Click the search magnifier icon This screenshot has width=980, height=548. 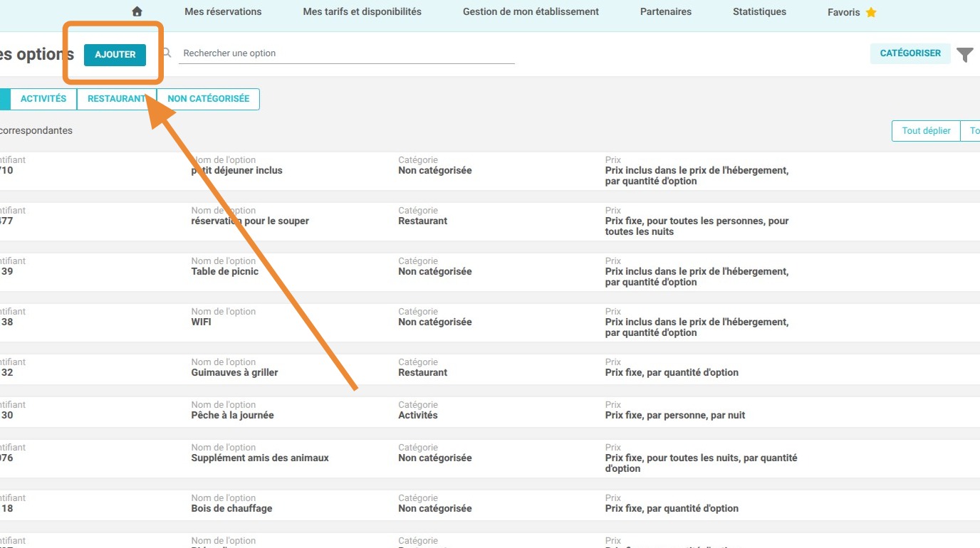167,53
